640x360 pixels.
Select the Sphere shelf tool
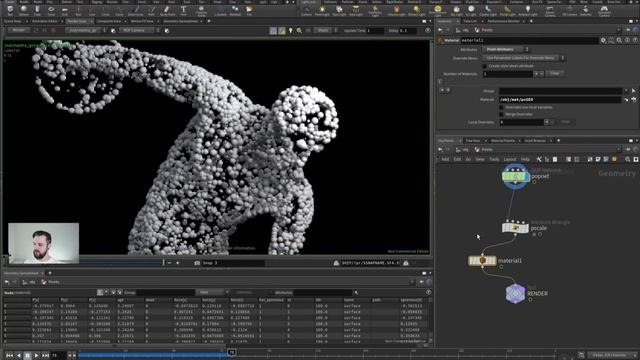coord(24,11)
